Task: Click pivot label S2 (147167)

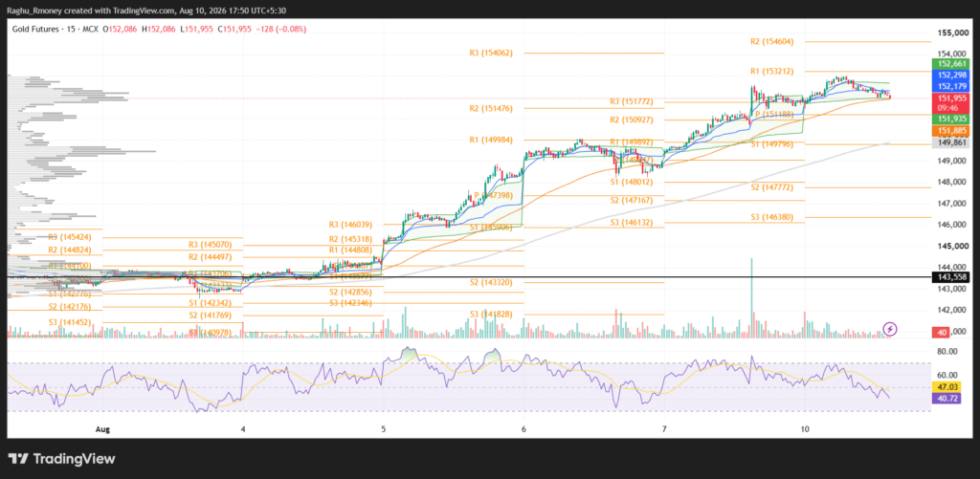Action: pyautogui.click(x=632, y=200)
